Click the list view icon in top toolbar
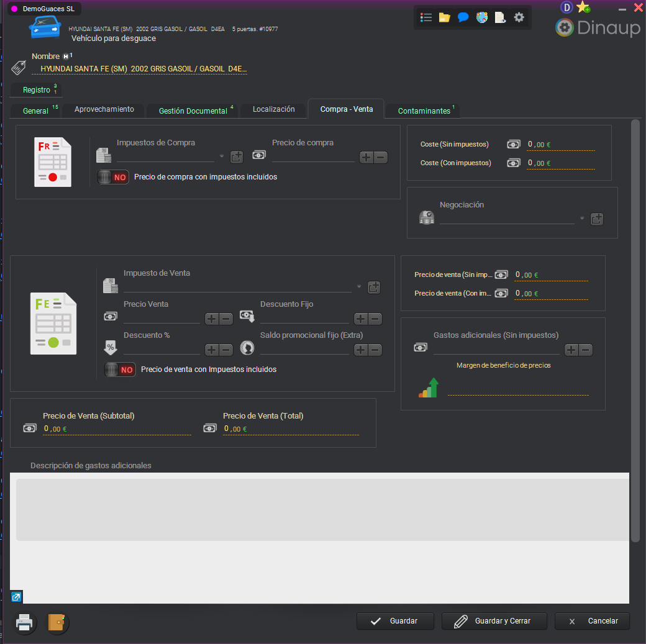646x644 pixels. [x=426, y=17]
